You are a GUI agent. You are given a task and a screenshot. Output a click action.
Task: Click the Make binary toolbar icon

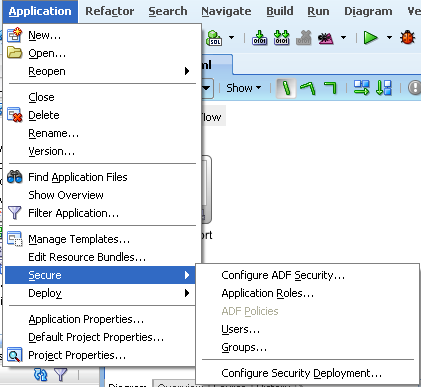259,38
